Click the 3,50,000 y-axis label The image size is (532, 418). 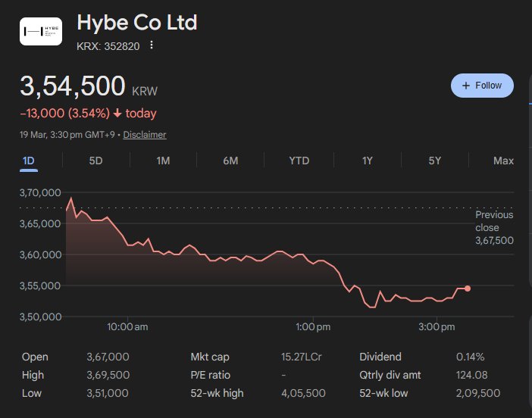pyautogui.click(x=40, y=317)
